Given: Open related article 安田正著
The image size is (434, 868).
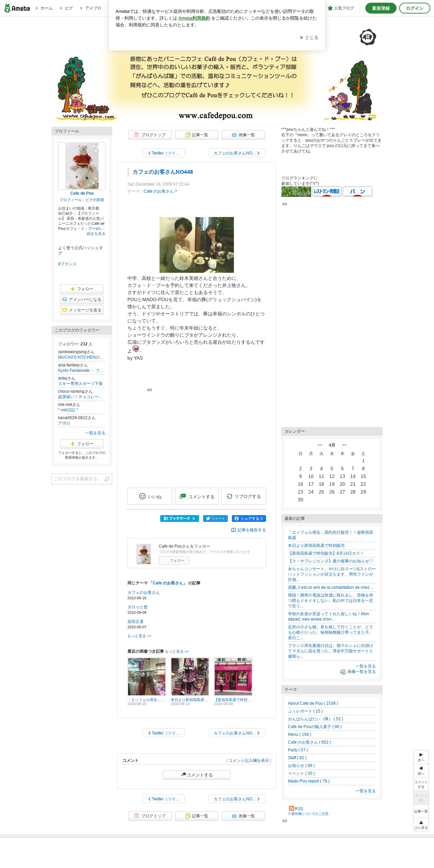Looking at the screenshot, I should [x=136, y=622].
